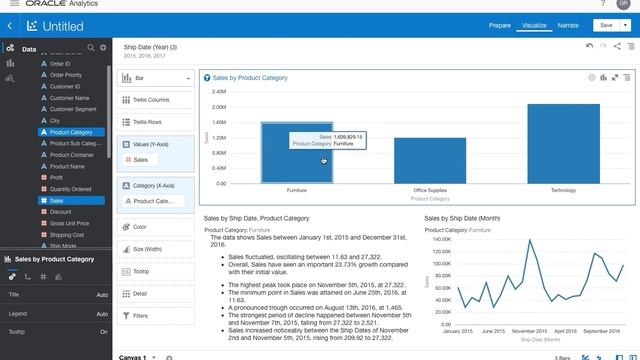Select the Values properties tab icon

click(x=43, y=276)
